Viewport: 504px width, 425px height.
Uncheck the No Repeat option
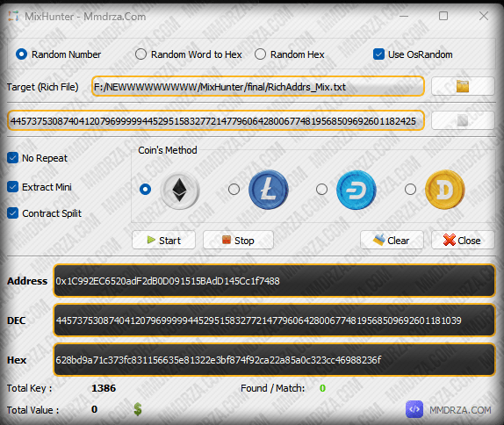(13, 158)
